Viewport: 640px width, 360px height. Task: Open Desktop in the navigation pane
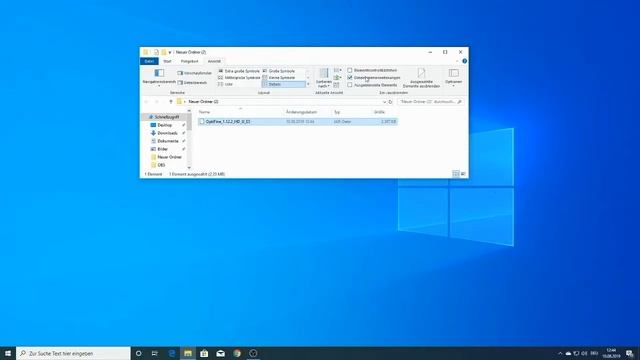pos(164,125)
